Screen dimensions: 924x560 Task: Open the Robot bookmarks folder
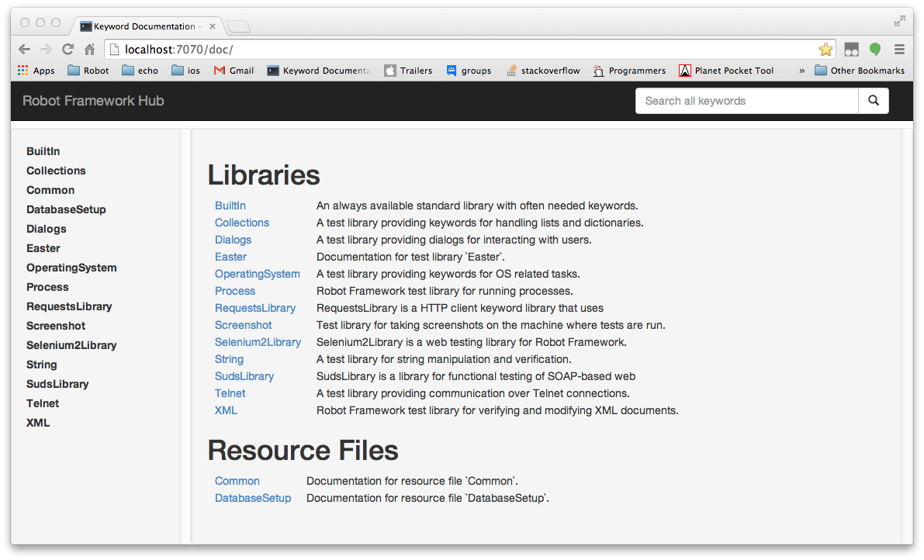88,71
